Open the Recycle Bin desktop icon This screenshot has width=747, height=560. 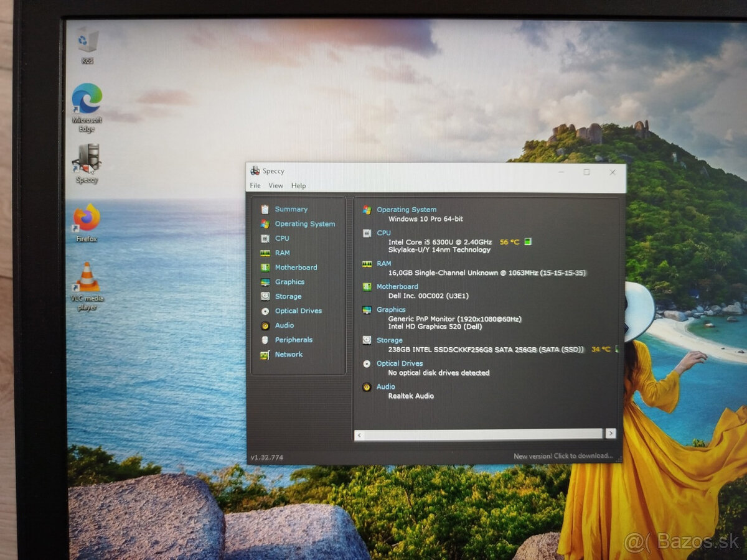tap(87, 41)
